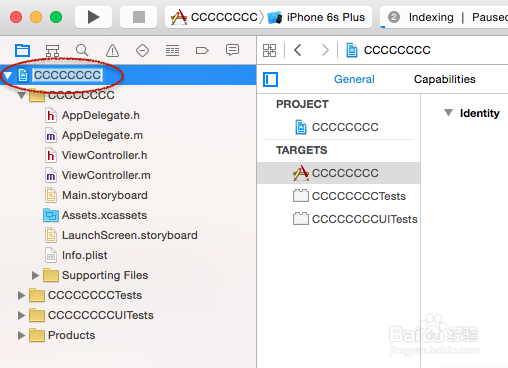The width and height of the screenshot is (508, 368).
Task: Show the Symbol navigator hierarchy icon
Action: (x=52, y=51)
